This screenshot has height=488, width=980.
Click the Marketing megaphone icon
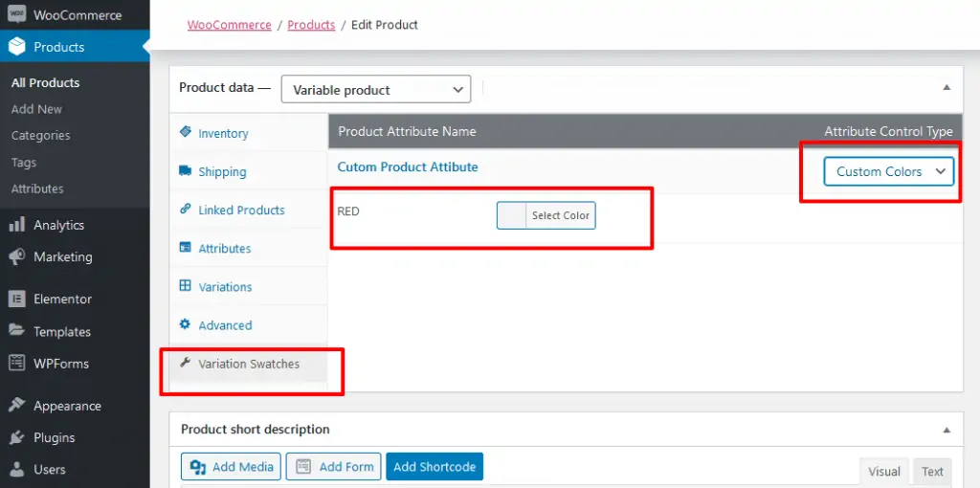pyautogui.click(x=17, y=256)
